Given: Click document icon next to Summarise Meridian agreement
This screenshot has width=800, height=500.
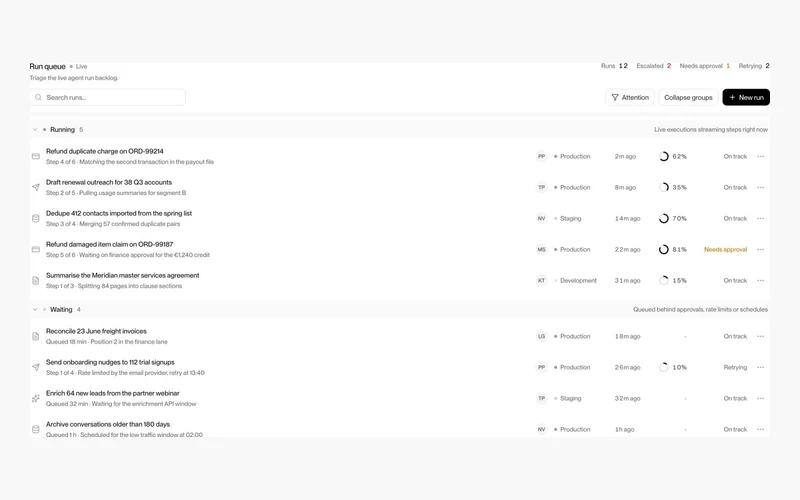Looking at the screenshot, I should tap(36, 281).
